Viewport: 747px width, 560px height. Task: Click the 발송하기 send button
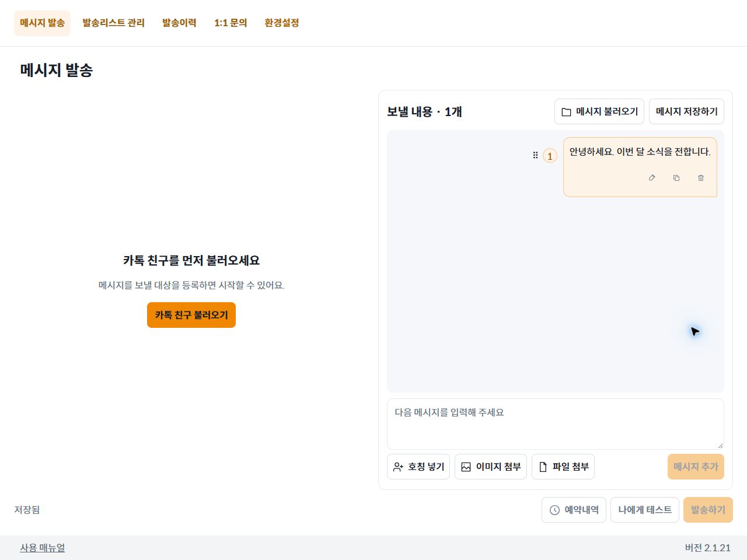(708, 510)
